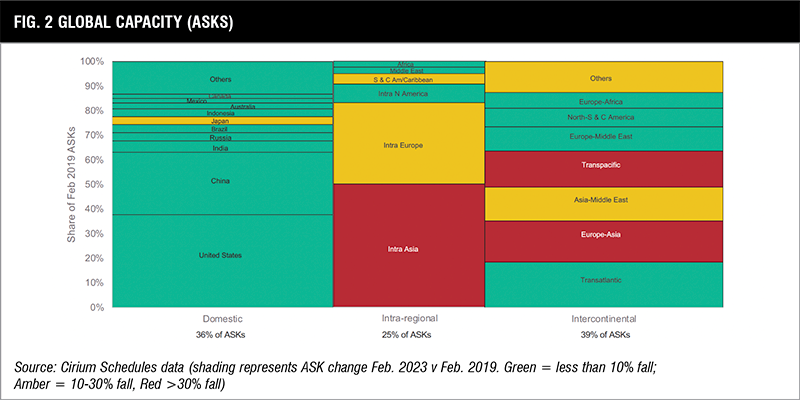
Task: Click the amber Japan domestic bar
Action: [x=221, y=121]
